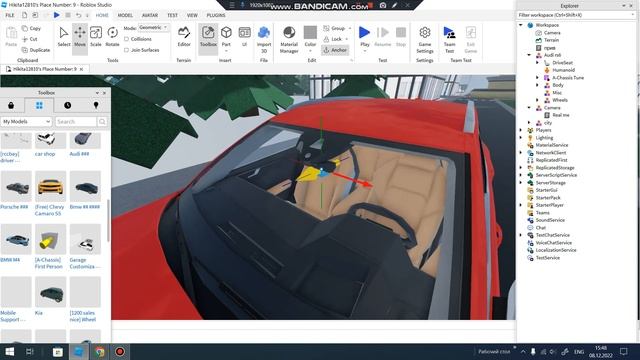This screenshot has height=360, width=640.
Task: Switch to the Rotate tool
Action: (x=112, y=37)
